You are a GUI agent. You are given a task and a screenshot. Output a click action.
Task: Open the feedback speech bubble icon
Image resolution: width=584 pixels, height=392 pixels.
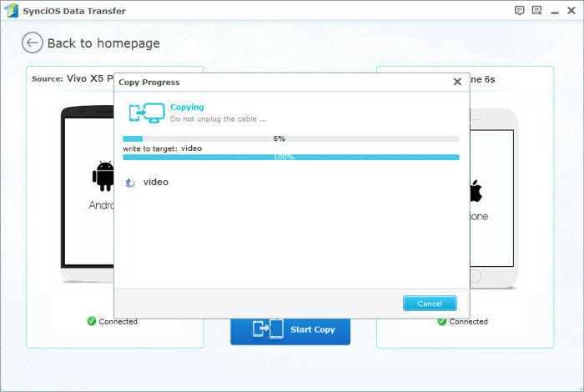520,10
